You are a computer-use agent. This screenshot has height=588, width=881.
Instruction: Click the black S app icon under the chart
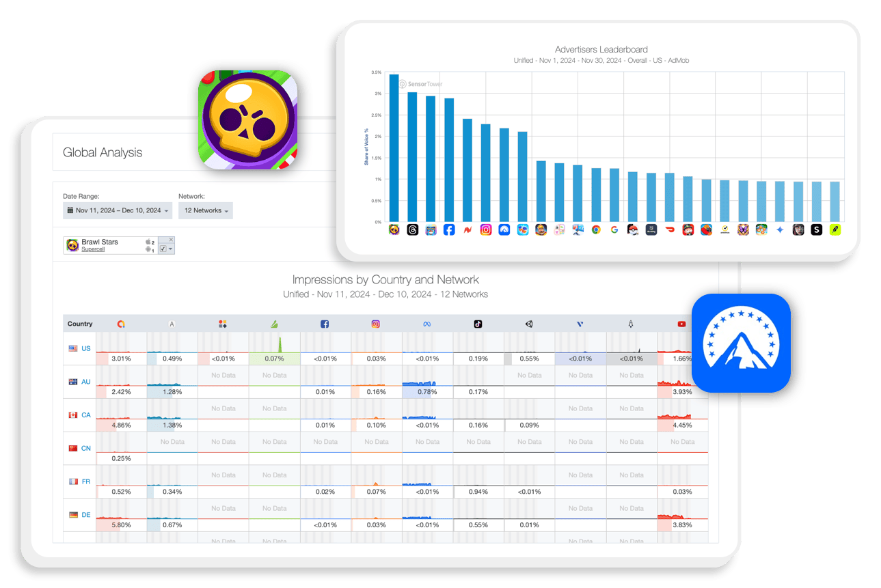point(816,230)
